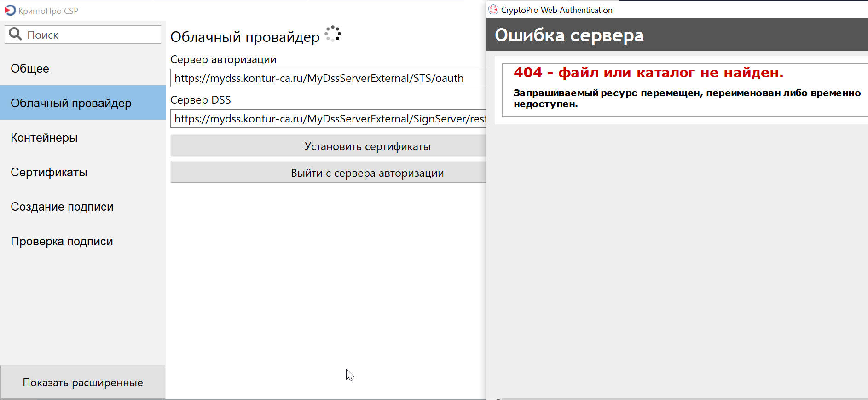
Task: Click the CryptoPro Web Authentication window icon
Action: [x=493, y=10]
